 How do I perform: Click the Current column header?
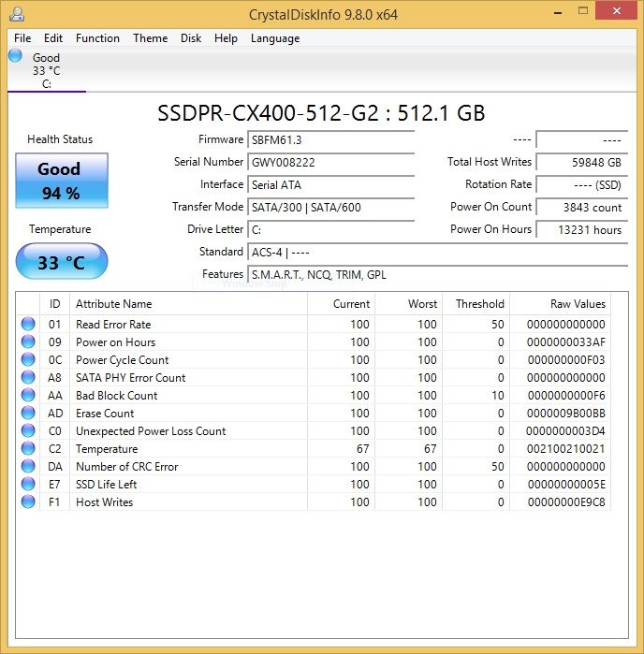pos(342,304)
